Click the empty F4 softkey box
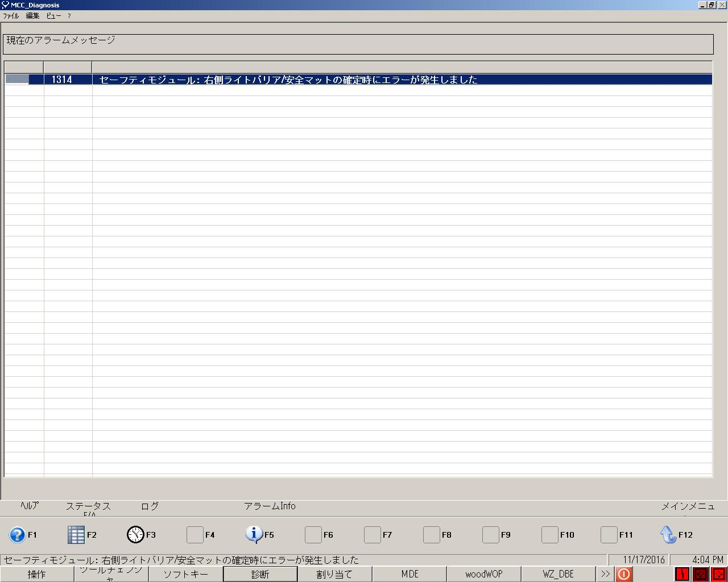The height and width of the screenshot is (582, 728). point(195,535)
